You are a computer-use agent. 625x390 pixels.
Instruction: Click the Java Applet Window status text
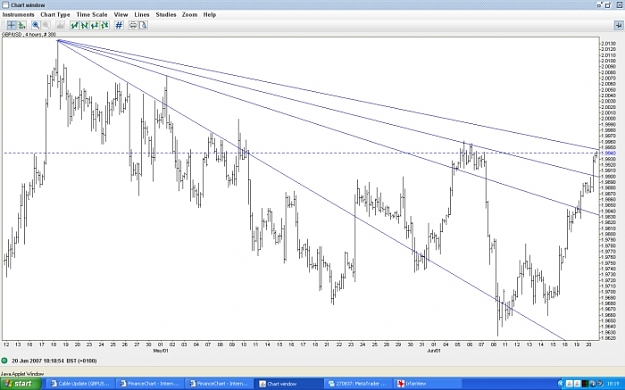22,374
